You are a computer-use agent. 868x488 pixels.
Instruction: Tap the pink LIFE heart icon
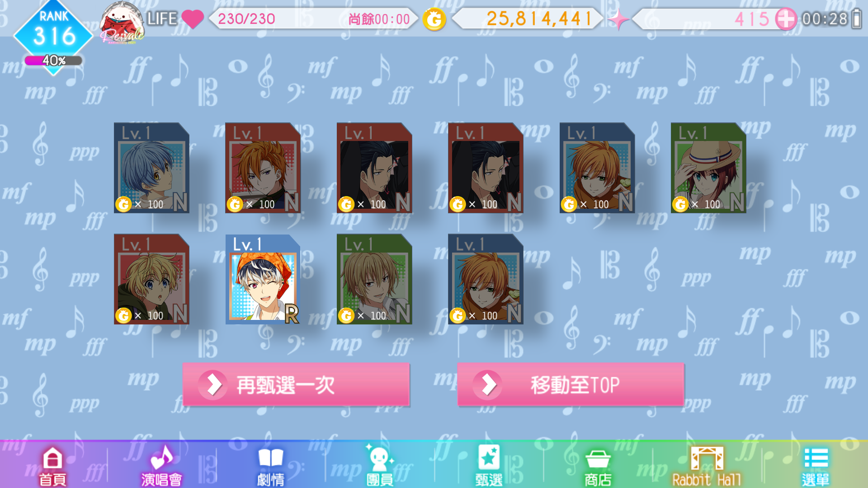pos(193,19)
